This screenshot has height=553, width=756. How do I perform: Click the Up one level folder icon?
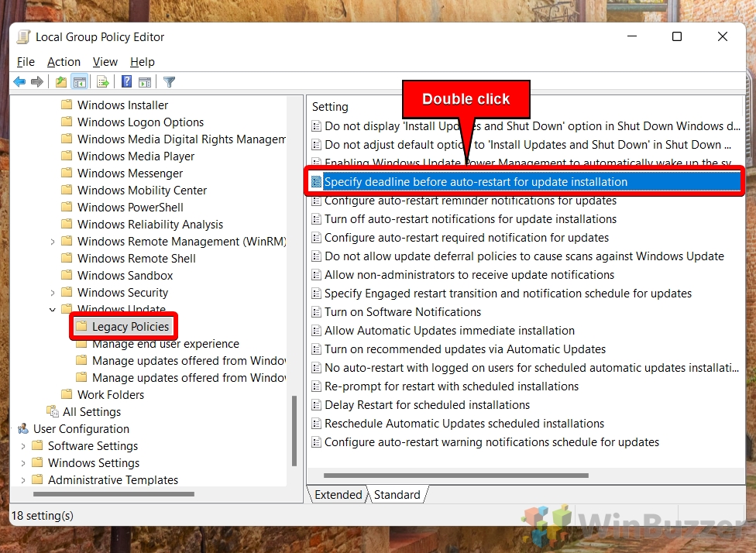click(x=61, y=82)
